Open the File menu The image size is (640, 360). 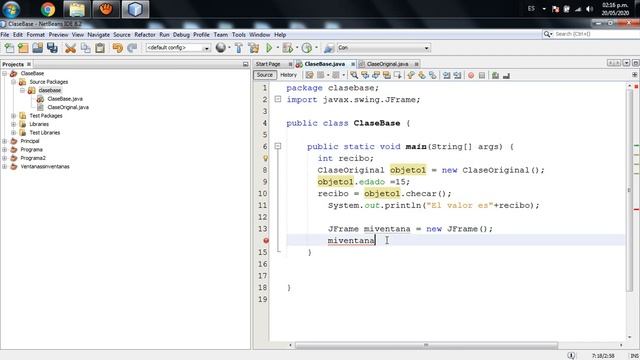point(5,35)
